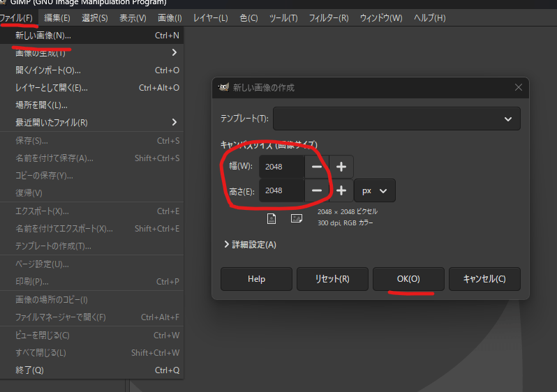Image resolution: width=557 pixels, height=392 pixels.
Task: Close the 新しい画像の作成 dialog with X
Action: click(x=518, y=88)
